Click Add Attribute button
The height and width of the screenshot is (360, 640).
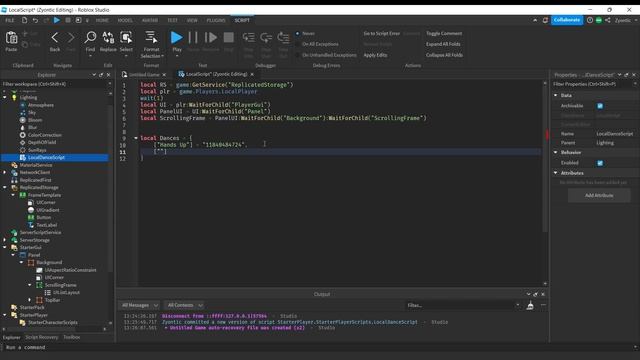point(599,196)
